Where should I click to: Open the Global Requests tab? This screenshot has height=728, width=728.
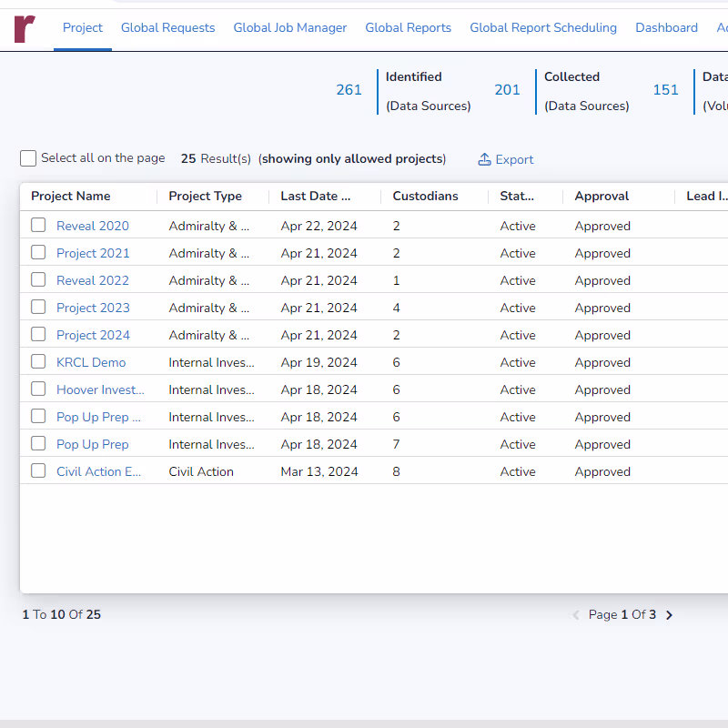click(167, 28)
